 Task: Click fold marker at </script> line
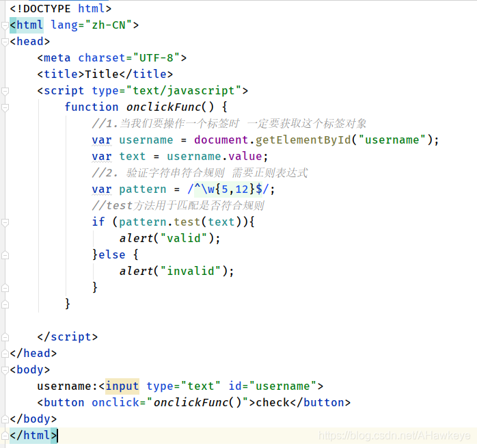click(5, 337)
